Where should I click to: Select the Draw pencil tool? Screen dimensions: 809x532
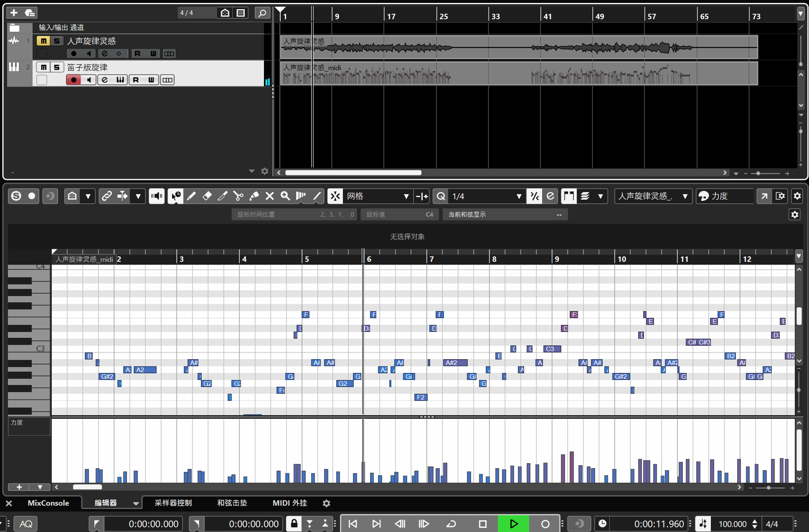[x=191, y=196]
